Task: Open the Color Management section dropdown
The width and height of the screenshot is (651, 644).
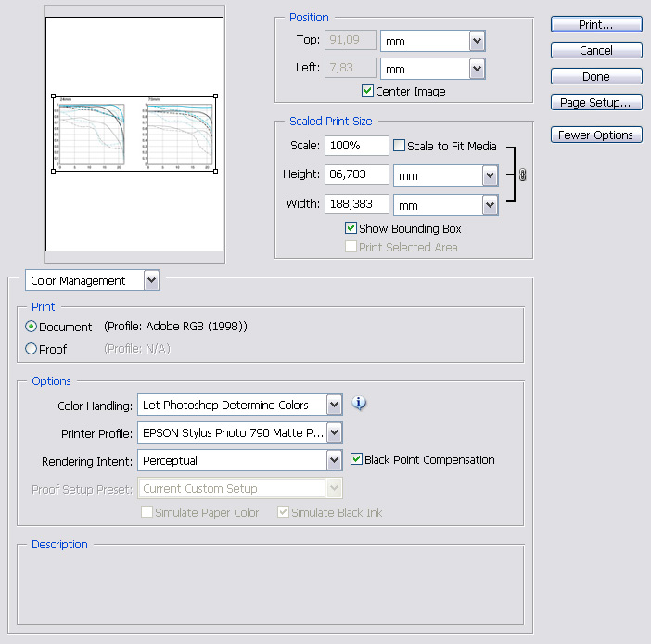Action: (152, 280)
